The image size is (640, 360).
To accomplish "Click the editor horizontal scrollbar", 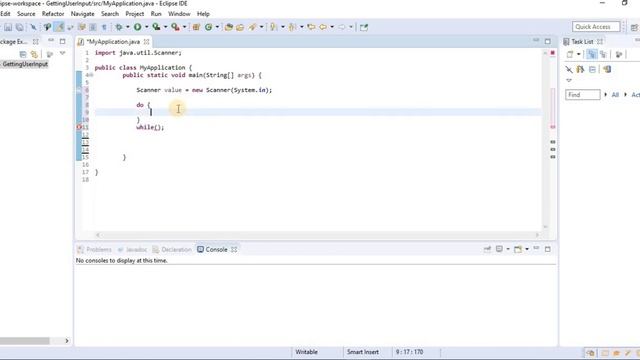I will pyautogui.click(x=317, y=235).
